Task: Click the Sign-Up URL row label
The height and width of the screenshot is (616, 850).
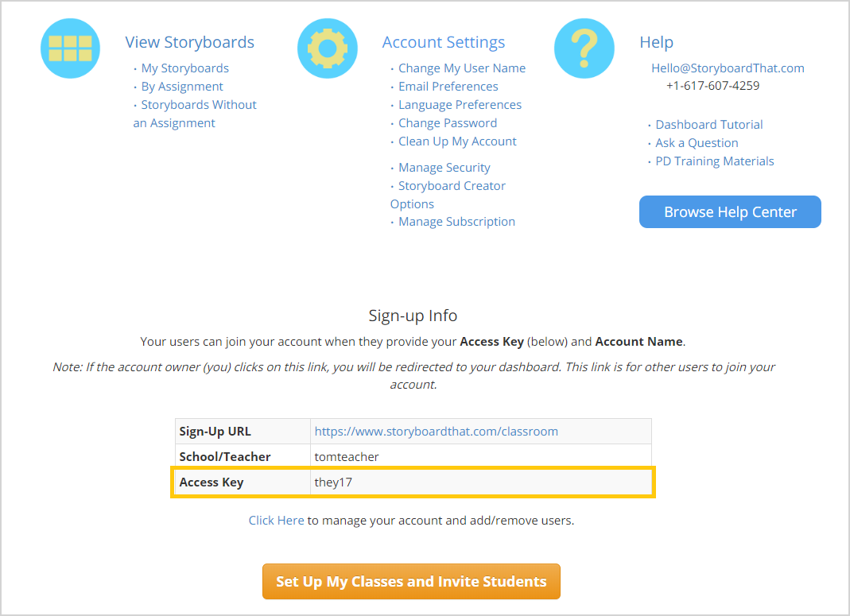Action: pyautogui.click(x=215, y=432)
